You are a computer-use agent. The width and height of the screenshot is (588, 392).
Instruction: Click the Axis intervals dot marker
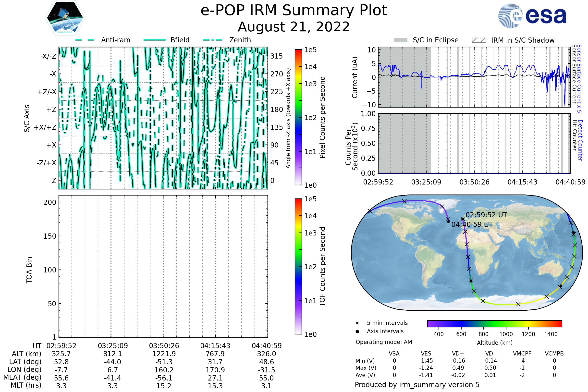[357, 331]
